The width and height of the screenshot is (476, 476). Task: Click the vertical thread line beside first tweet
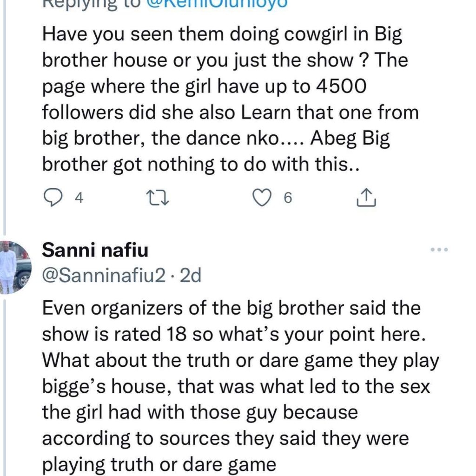point(4,116)
